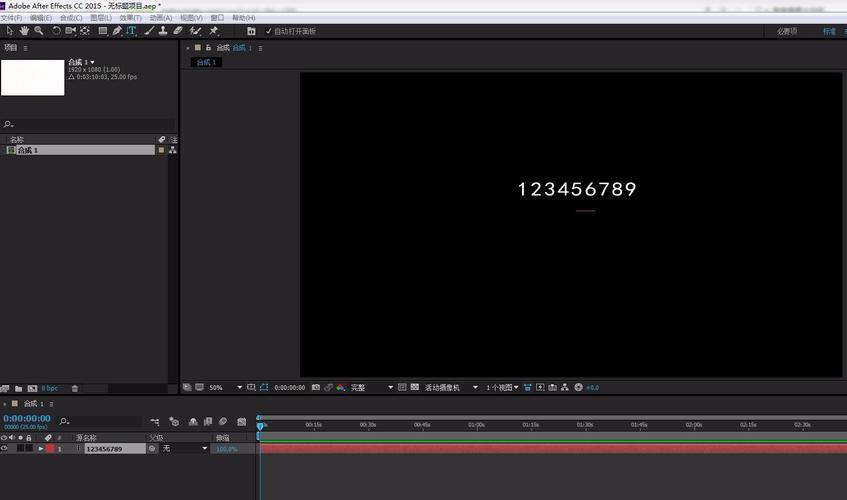Toggle the composition viewer lock icon
The height and width of the screenshot is (500, 847).
208,48
